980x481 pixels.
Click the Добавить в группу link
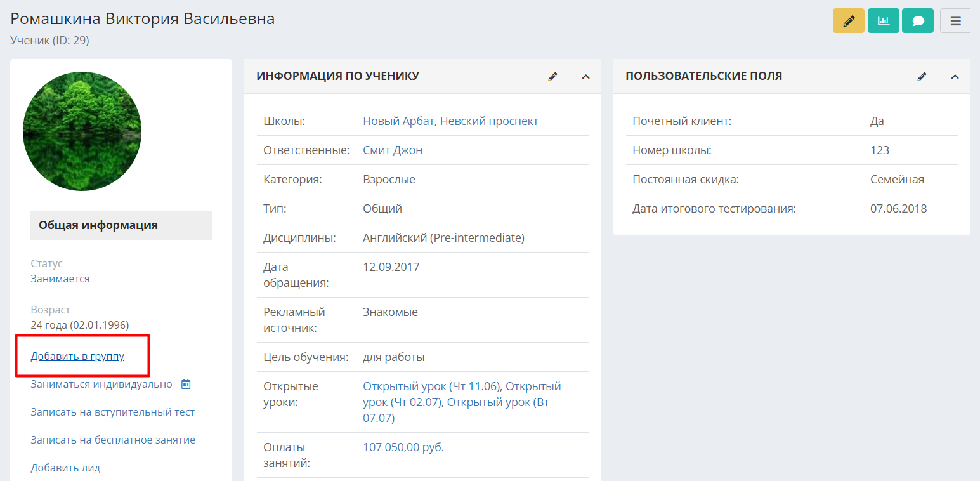click(77, 356)
